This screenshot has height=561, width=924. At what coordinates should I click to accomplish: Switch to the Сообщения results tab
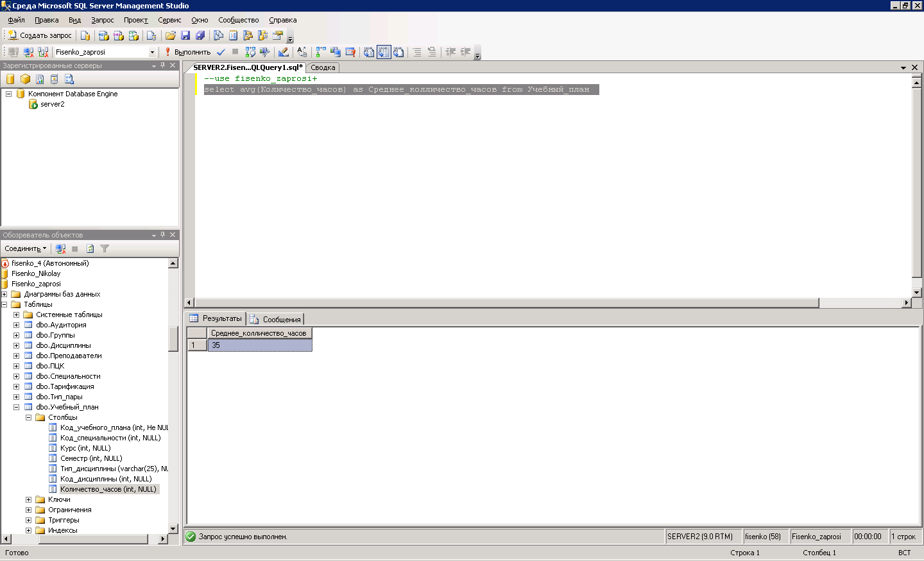click(x=276, y=319)
